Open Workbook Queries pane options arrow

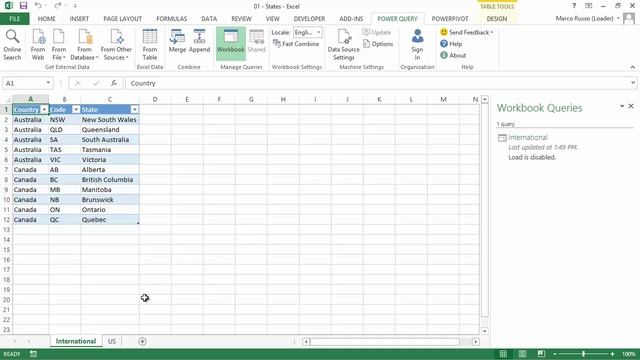coord(622,106)
